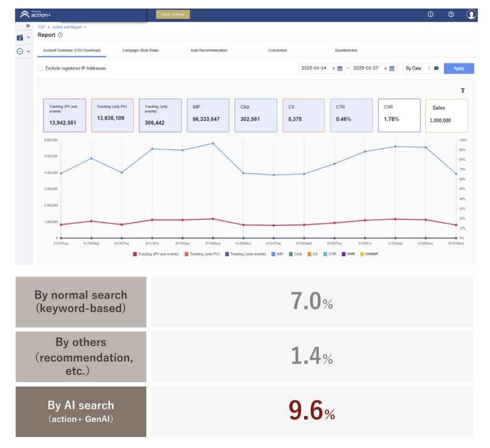Open the end date calendar picker icon

point(392,69)
